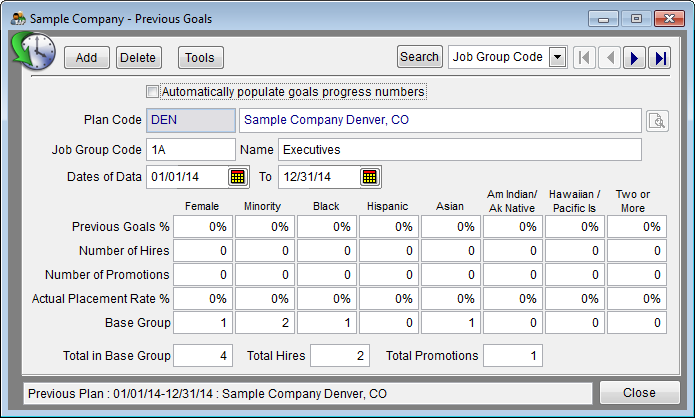Jump to the last record
This screenshot has height=418, width=695.
point(660,58)
